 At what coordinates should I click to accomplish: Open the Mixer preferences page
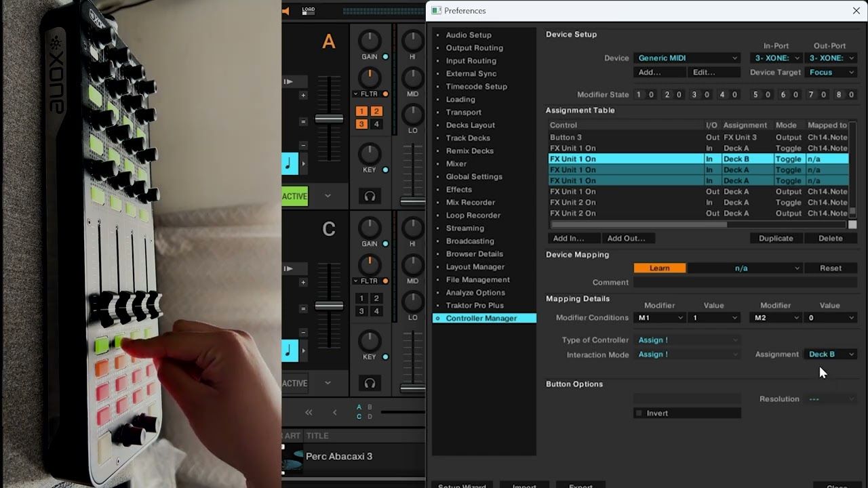[456, 164]
